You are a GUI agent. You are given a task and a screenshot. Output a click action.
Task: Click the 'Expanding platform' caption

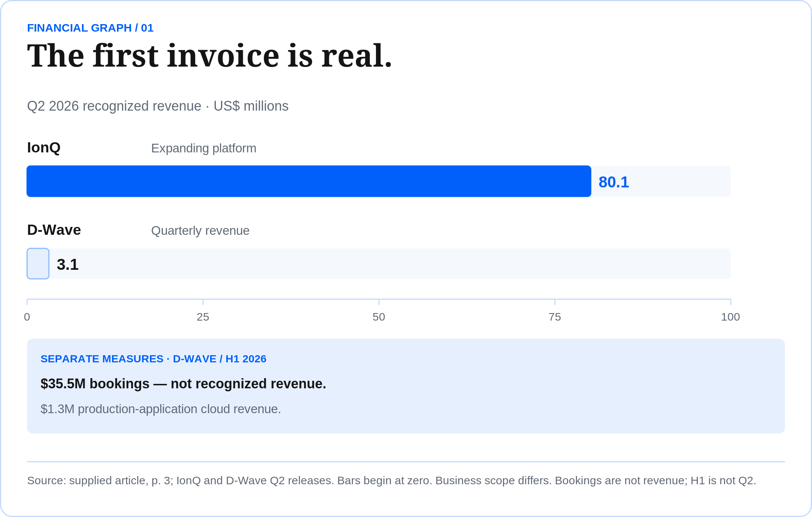tap(204, 148)
